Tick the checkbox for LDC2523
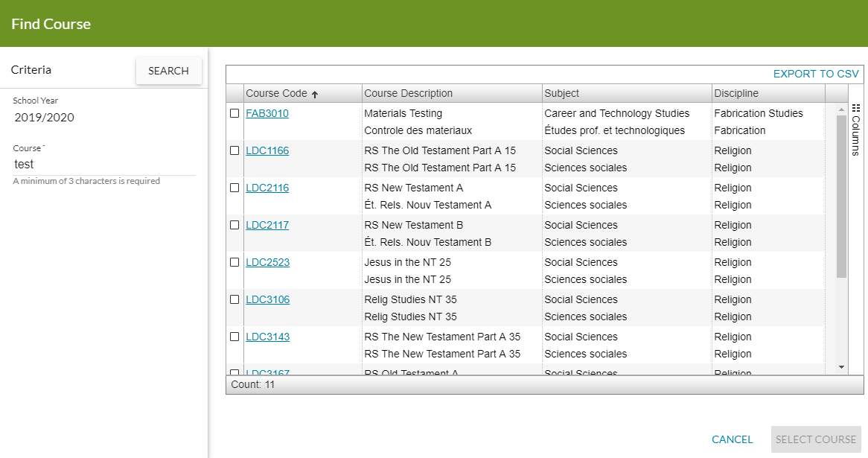868x458 pixels. (x=234, y=262)
